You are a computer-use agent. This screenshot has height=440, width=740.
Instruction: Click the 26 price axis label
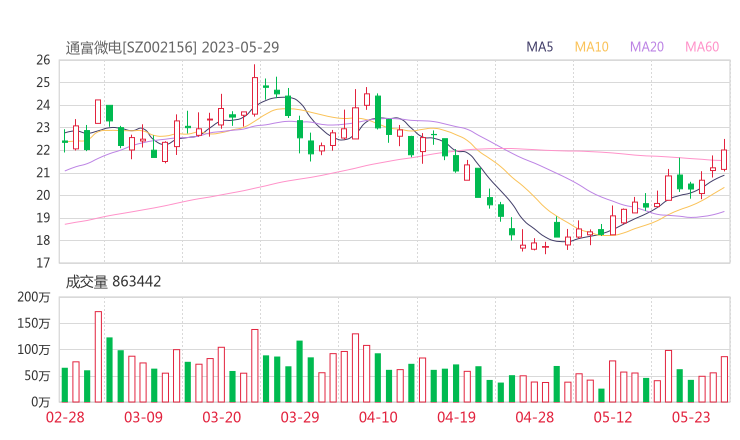click(x=43, y=60)
